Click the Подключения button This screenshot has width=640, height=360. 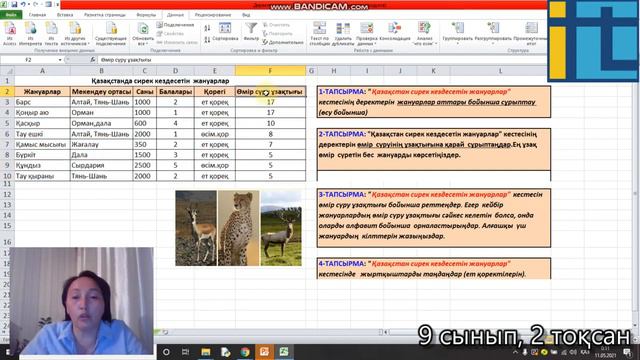pyautogui.click(x=175, y=25)
